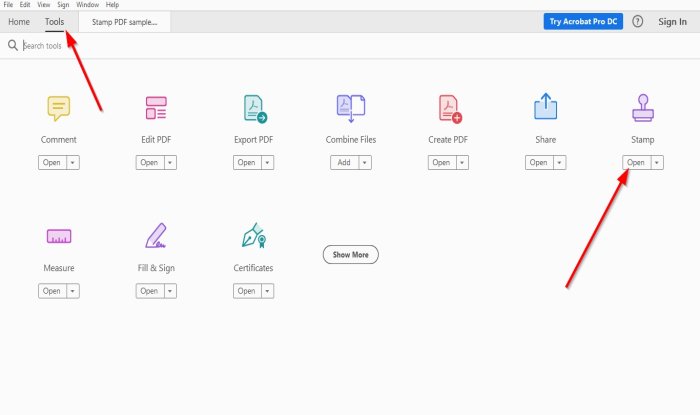Click the Export PDF icon

tap(255, 108)
